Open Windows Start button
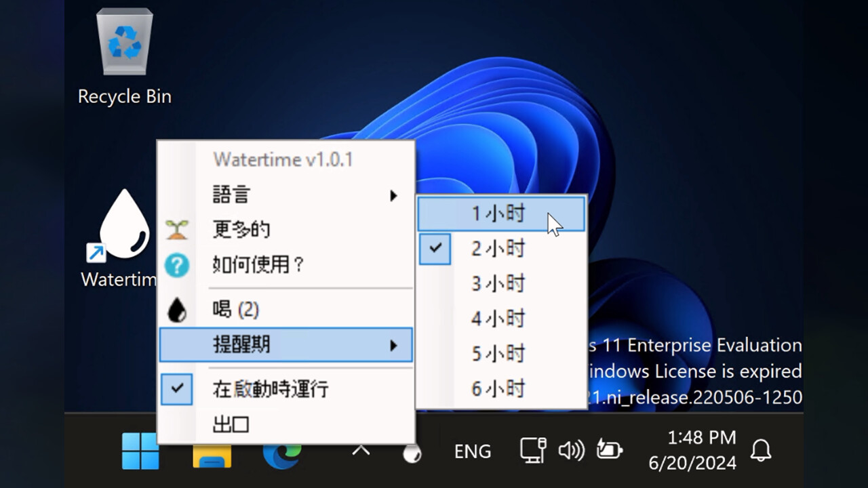Image resolution: width=868 pixels, height=488 pixels. 140,451
